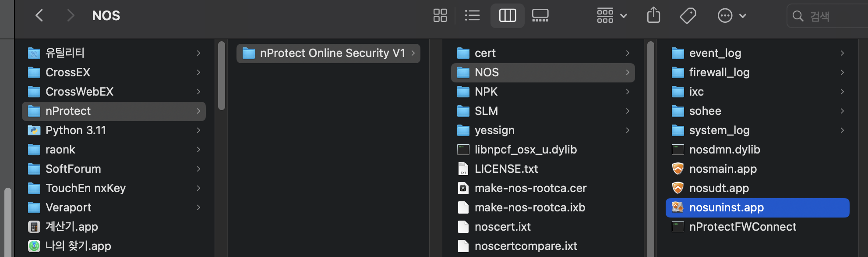Click the Share toolbar icon
The image size is (868, 257).
point(653,15)
